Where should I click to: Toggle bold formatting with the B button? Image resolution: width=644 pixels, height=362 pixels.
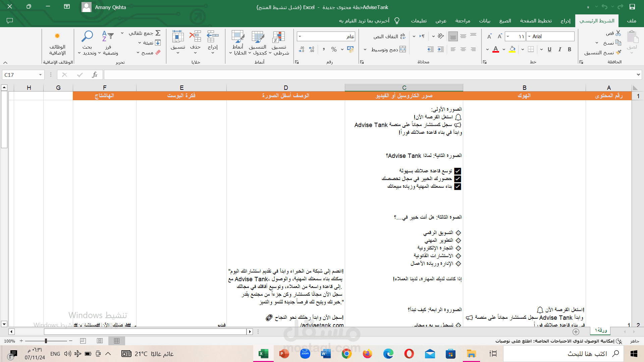(x=569, y=50)
